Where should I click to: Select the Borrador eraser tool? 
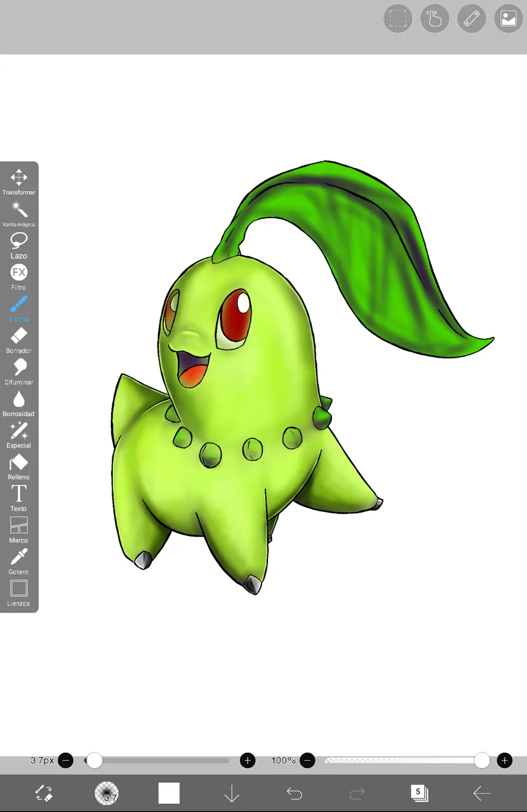tap(19, 341)
